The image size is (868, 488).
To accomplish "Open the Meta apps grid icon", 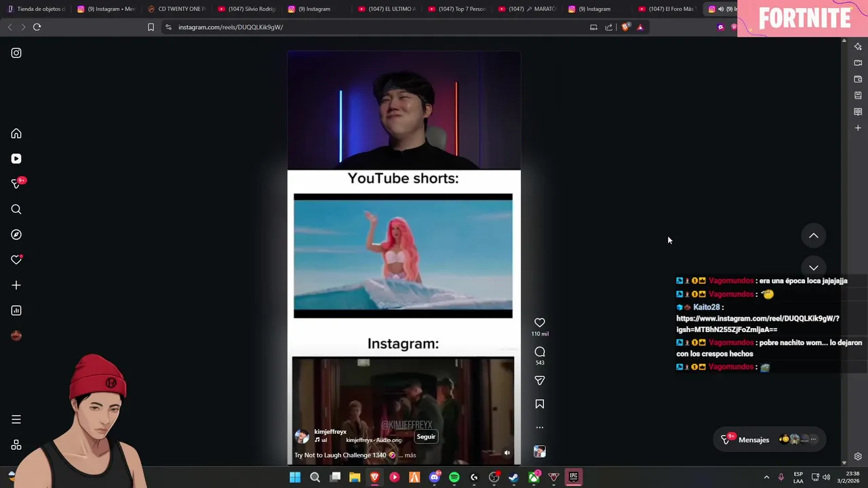I will click(16, 445).
